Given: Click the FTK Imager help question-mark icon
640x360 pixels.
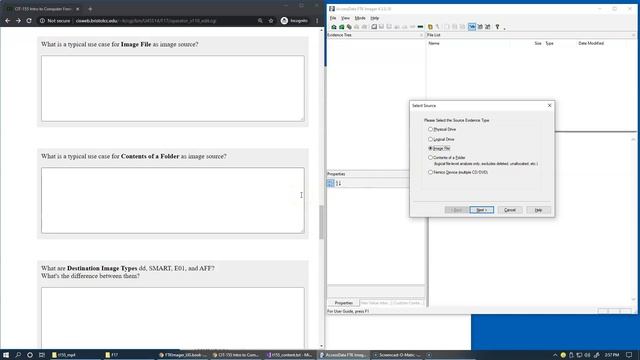Looking at the screenshot, I should pyautogui.click(x=498, y=27).
